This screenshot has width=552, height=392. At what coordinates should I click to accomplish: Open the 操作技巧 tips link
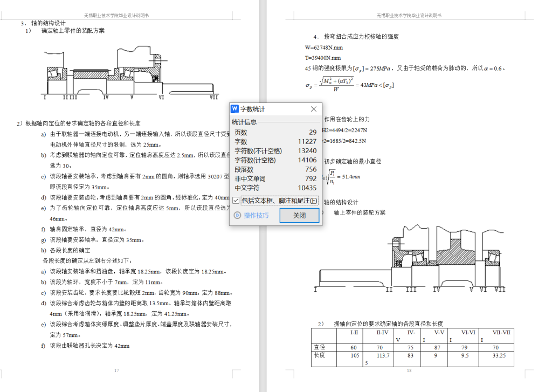pos(256,216)
